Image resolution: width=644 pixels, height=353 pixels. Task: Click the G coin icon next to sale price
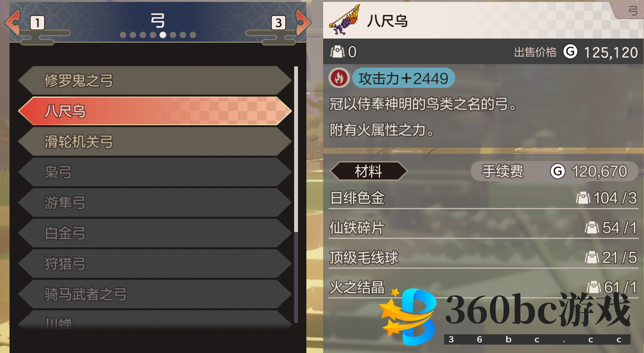coord(570,52)
